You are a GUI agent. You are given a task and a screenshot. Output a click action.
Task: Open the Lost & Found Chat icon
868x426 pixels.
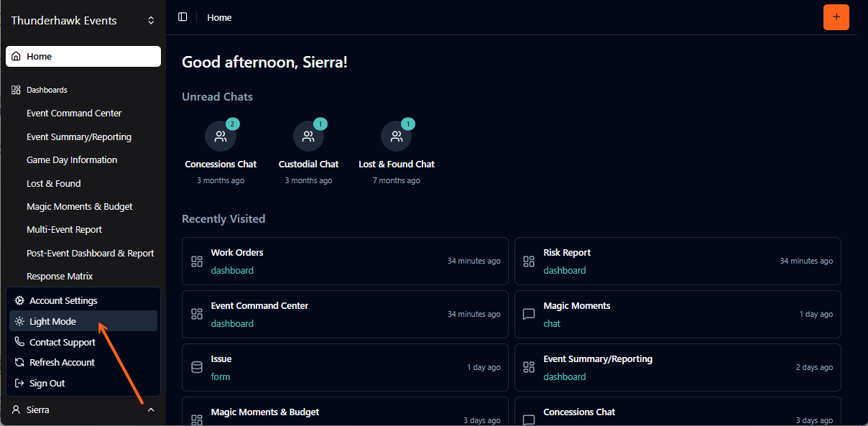click(396, 136)
